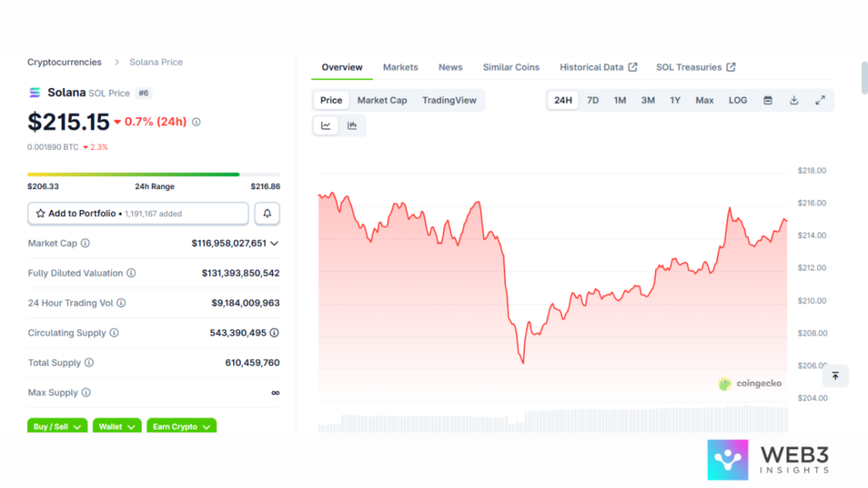Viewport: 868px width, 488px height.
Task: Open the Buy / Sell dropdown
Action: pyautogui.click(x=57, y=425)
